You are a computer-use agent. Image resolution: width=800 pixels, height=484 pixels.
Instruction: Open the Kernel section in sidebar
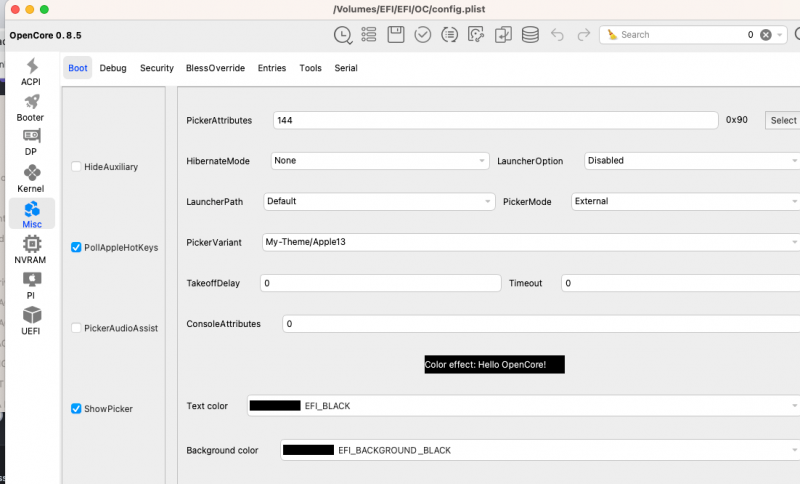tap(31, 178)
